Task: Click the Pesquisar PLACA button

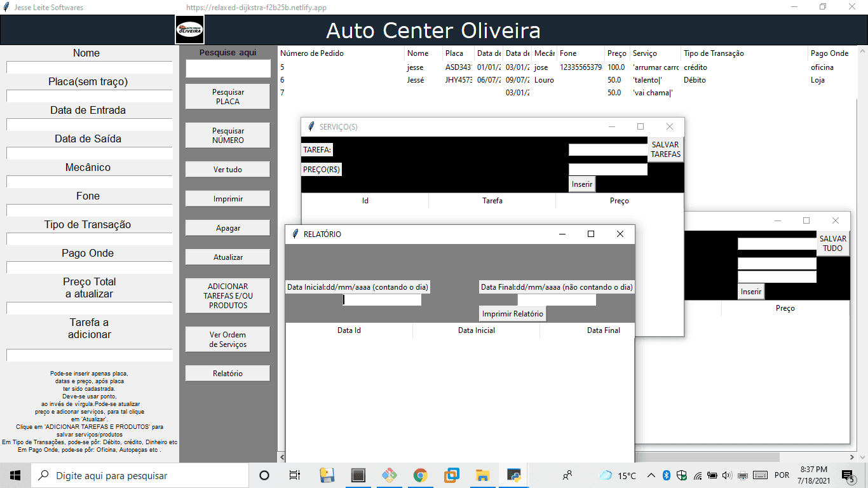Action: pos(227,97)
